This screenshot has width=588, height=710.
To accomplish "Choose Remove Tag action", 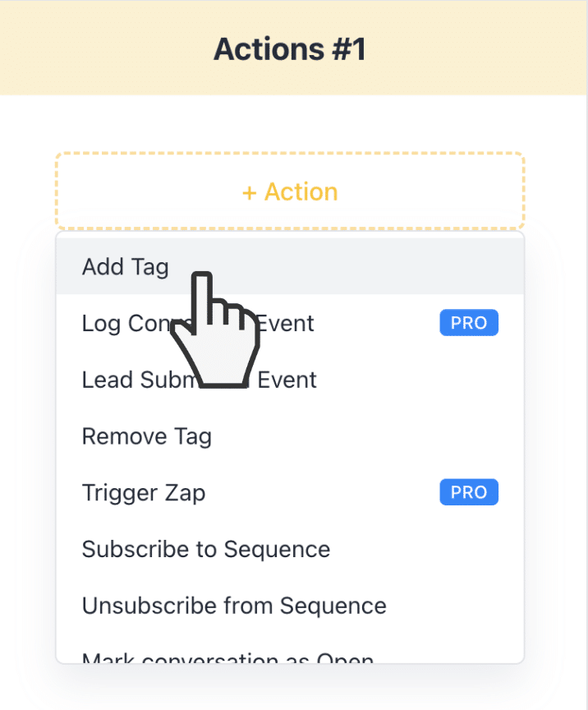I will (x=290, y=436).
